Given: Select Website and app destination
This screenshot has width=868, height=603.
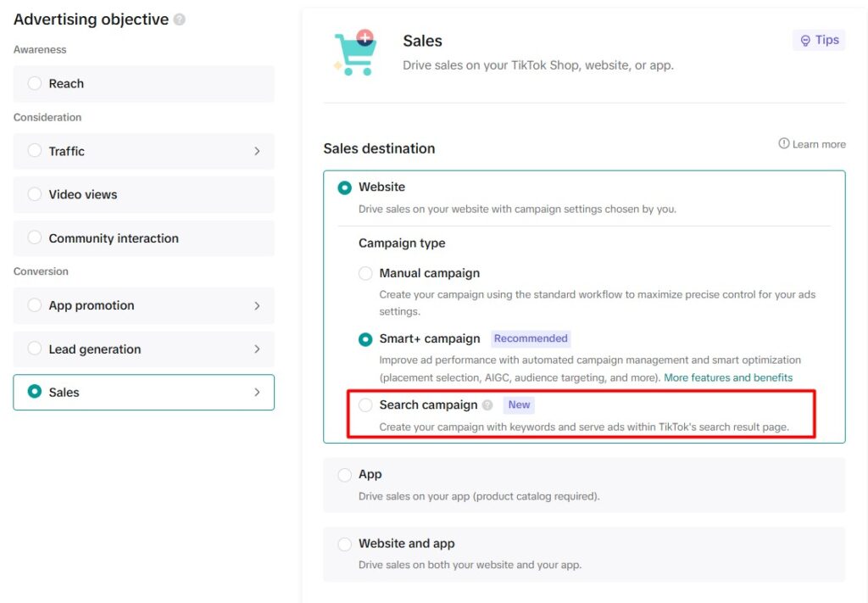Looking at the screenshot, I should 345,544.
